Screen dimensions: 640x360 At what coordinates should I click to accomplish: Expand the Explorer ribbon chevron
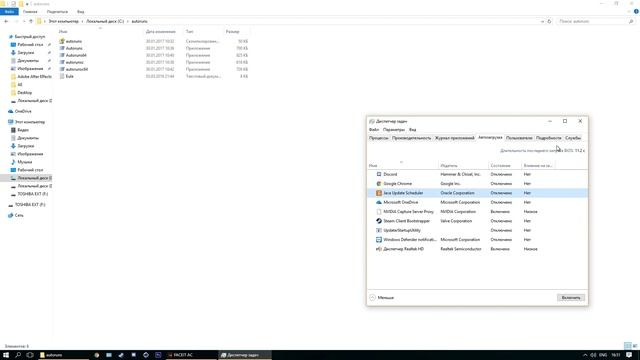(629, 11)
